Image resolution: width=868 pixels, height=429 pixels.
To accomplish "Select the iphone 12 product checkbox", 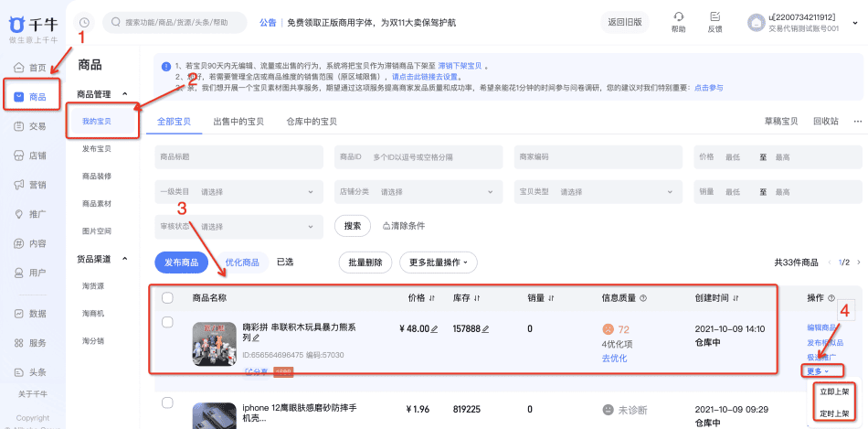I will [167, 402].
